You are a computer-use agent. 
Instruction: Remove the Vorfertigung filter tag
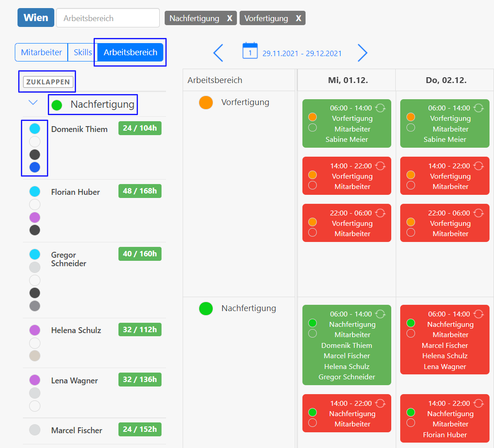click(298, 18)
